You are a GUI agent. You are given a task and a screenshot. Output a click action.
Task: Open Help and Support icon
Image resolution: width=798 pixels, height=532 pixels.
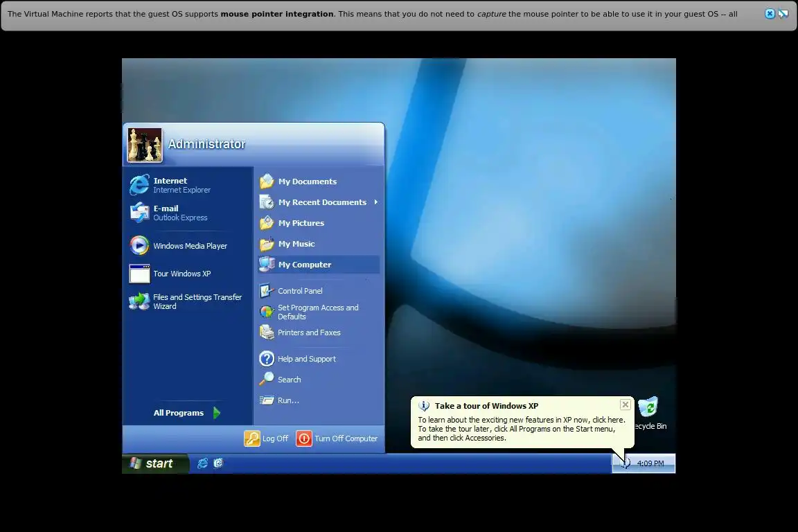pos(267,358)
